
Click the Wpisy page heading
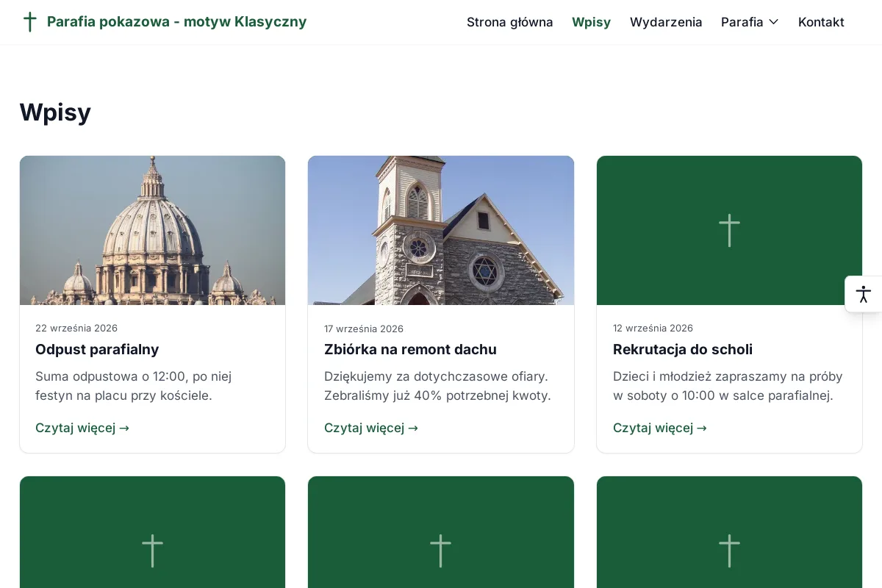[x=55, y=112]
